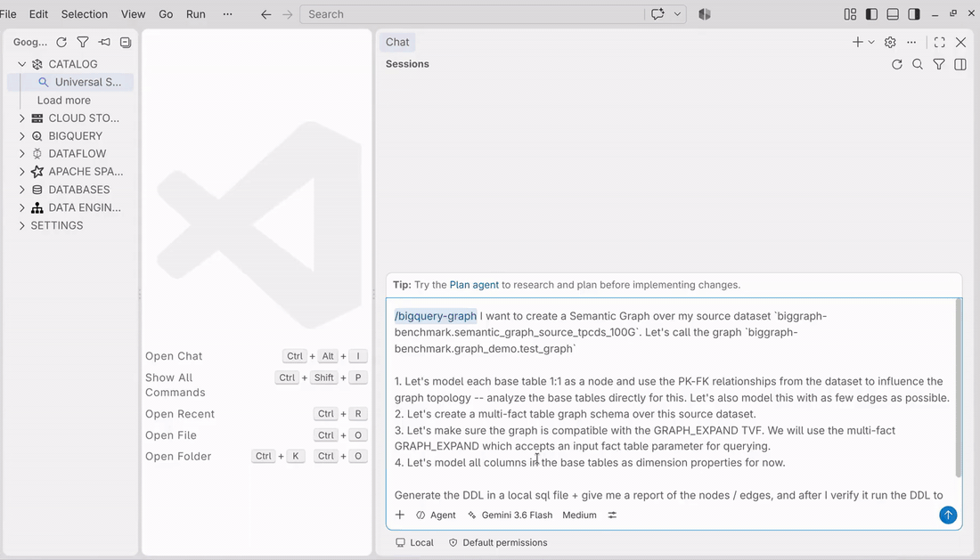Click the BIGQUERY magnifier icon
The height and width of the screenshot is (560, 980).
pyautogui.click(x=37, y=135)
